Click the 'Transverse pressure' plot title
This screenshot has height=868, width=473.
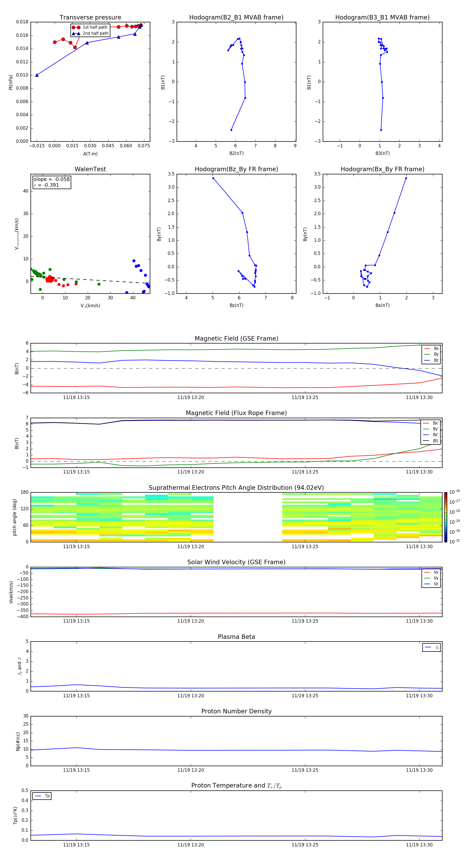[90, 18]
